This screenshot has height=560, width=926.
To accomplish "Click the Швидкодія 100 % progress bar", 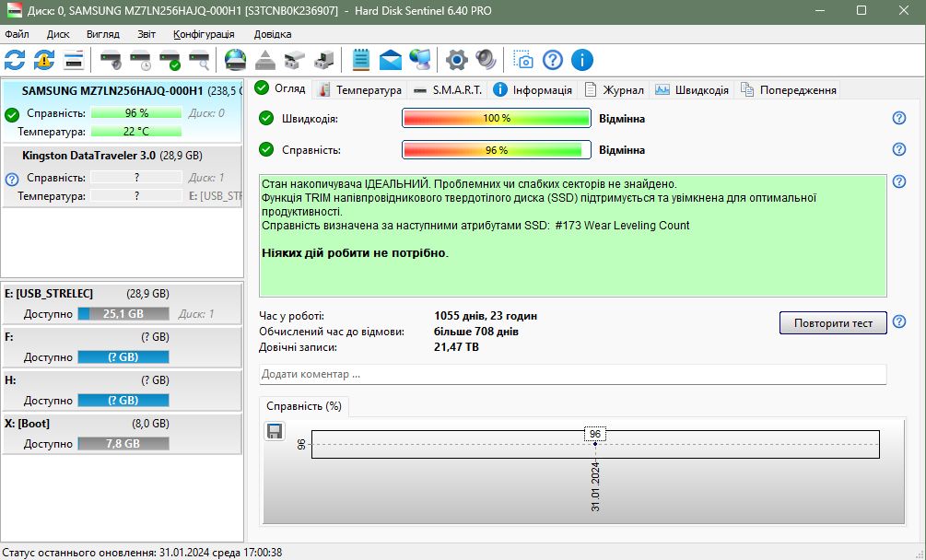I will click(x=496, y=118).
